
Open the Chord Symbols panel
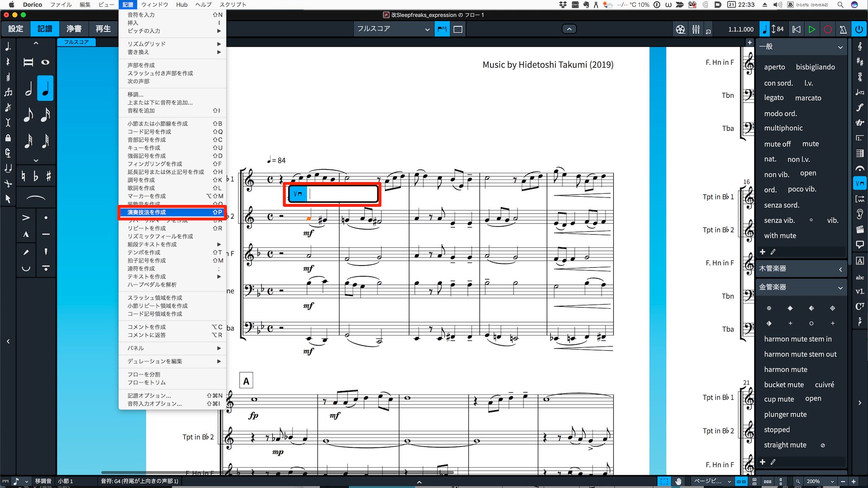coord(860,306)
